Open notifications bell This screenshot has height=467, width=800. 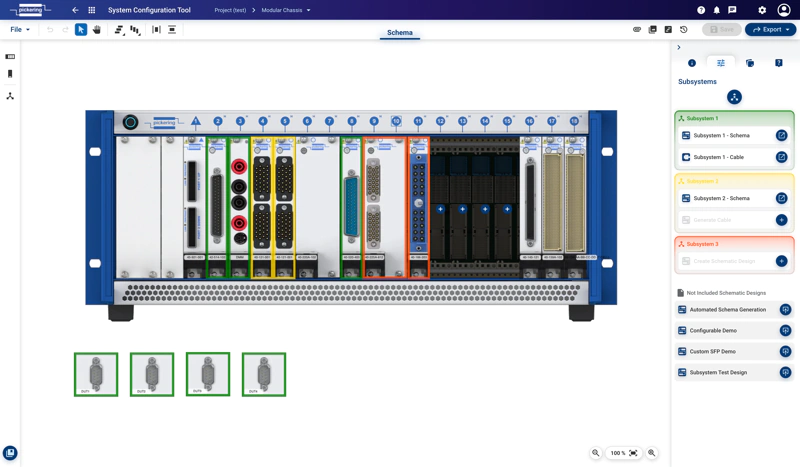point(716,10)
